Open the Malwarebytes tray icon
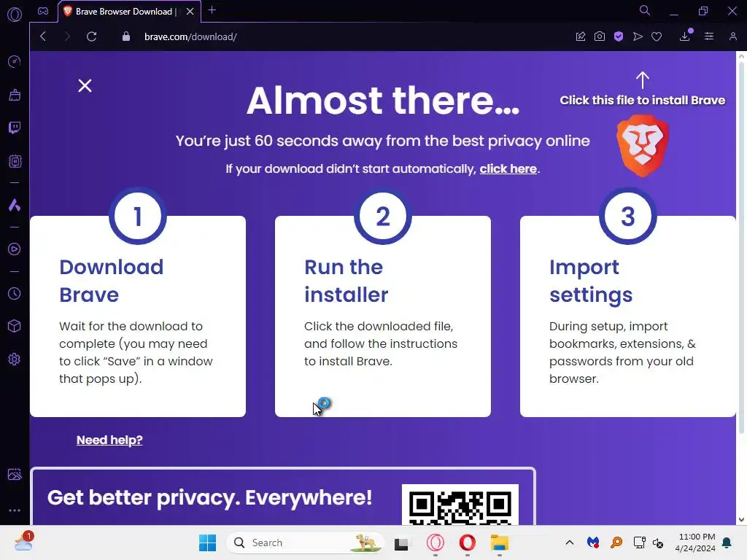Screen dimensions: 747x560 click(592, 542)
